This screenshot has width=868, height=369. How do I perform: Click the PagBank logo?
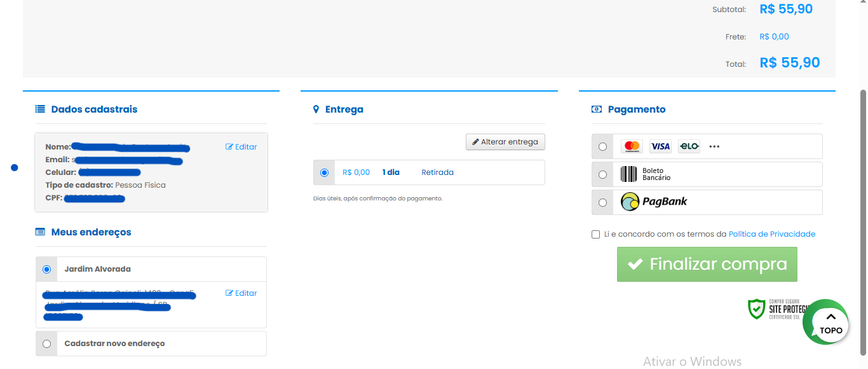654,202
